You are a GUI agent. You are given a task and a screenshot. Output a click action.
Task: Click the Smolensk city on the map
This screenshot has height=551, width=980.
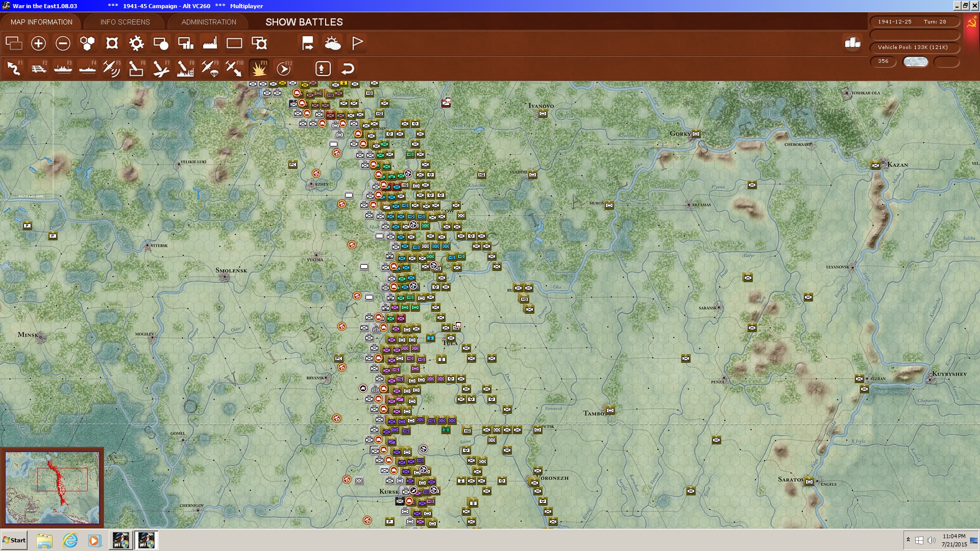pyautogui.click(x=224, y=277)
